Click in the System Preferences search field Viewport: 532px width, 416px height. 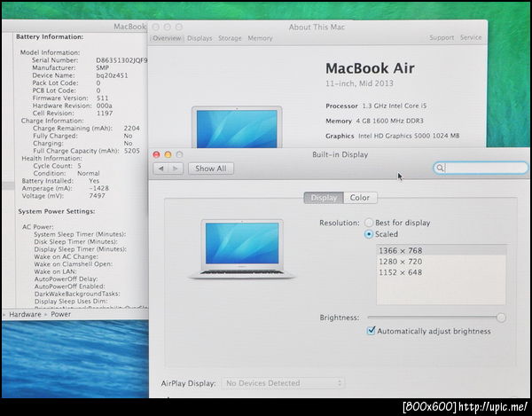pos(481,168)
